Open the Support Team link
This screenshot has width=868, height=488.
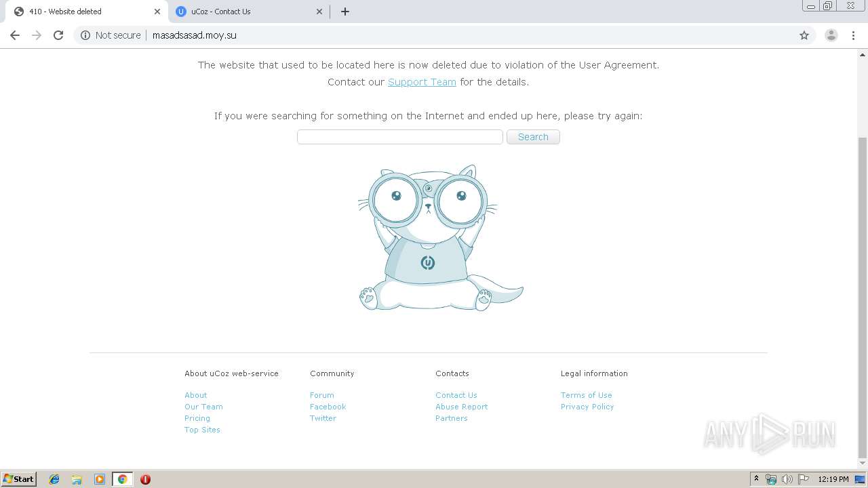(422, 82)
